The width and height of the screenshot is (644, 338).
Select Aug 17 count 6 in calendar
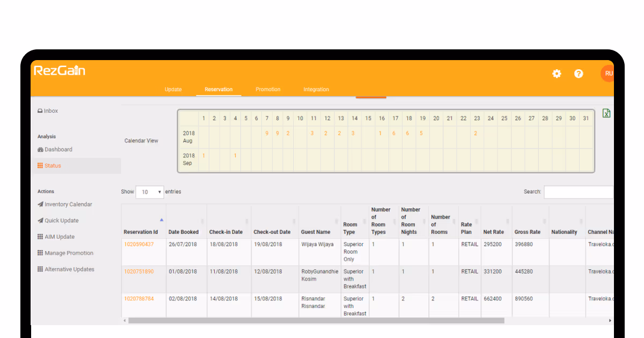(x=394, y=133)
